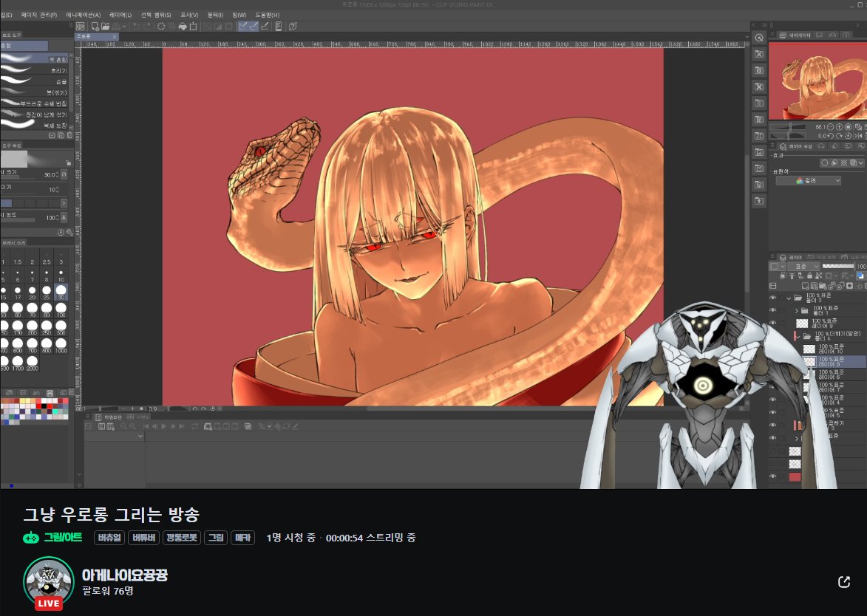
Task: Select the 흐리기 blur sub tool
Action: coord(34,70)
